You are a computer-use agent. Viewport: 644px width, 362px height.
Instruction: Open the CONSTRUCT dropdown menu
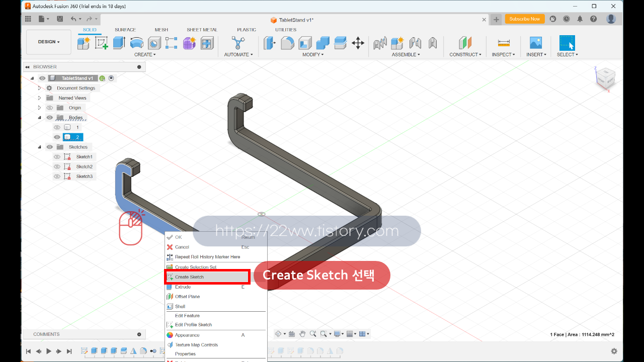pyautogui.click(x=465, y=54)
